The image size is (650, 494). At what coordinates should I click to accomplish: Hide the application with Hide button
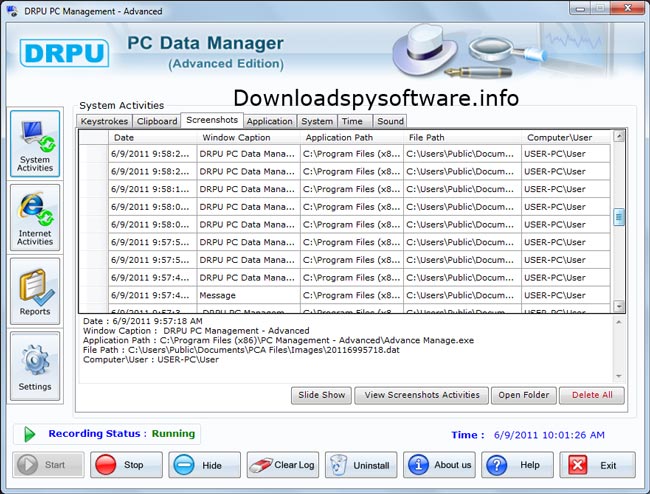[204, 465]
